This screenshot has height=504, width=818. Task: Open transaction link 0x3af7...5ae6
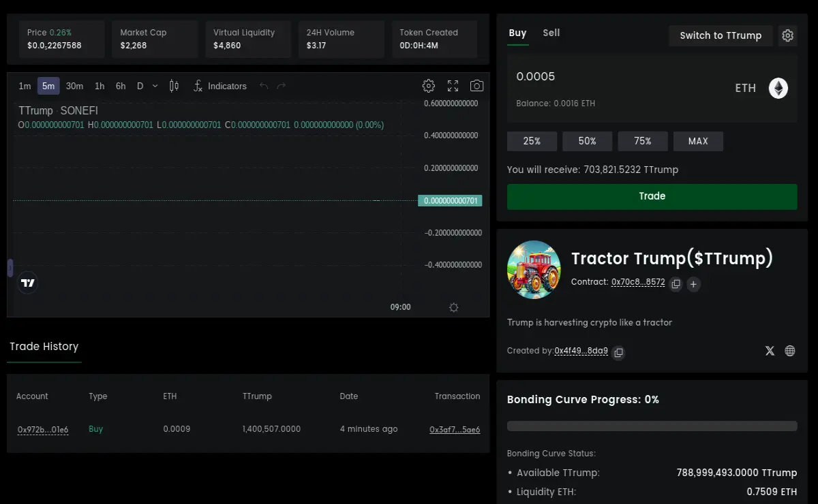(455, 430)
